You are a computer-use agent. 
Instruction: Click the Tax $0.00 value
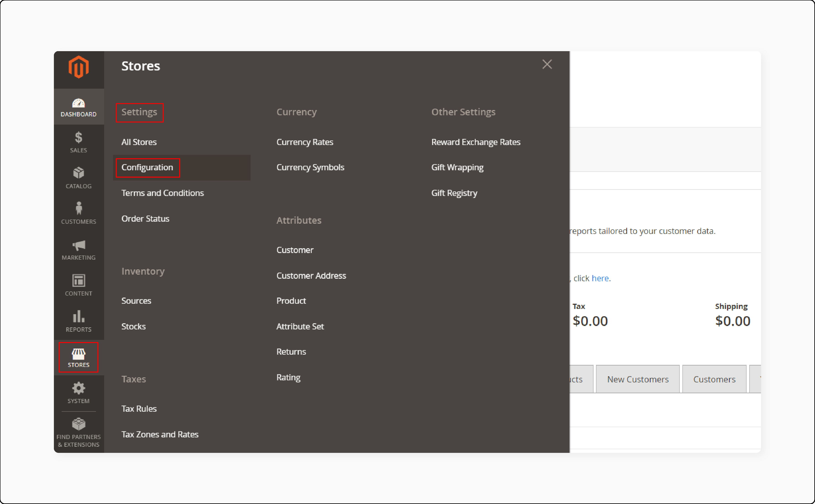590,321
